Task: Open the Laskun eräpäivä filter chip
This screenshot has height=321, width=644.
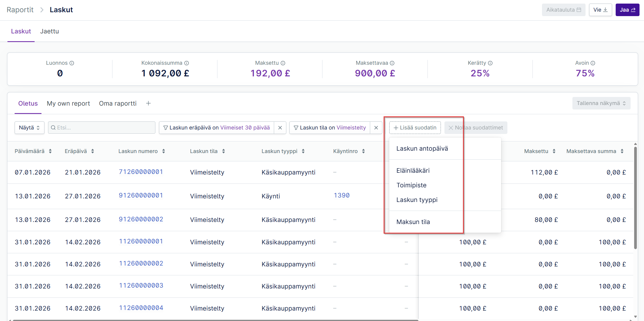Action: point(217,128)
